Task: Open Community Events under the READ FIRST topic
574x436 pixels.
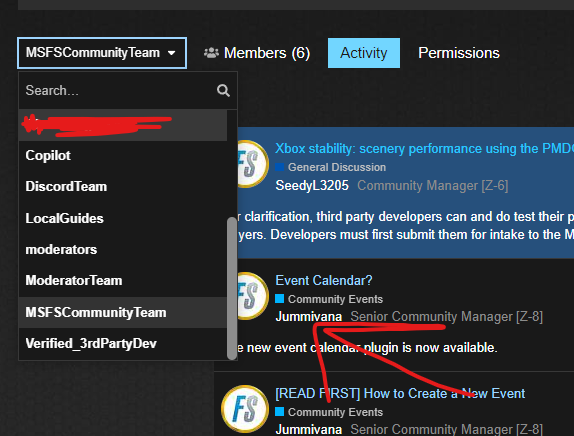Action: point(335,412)
